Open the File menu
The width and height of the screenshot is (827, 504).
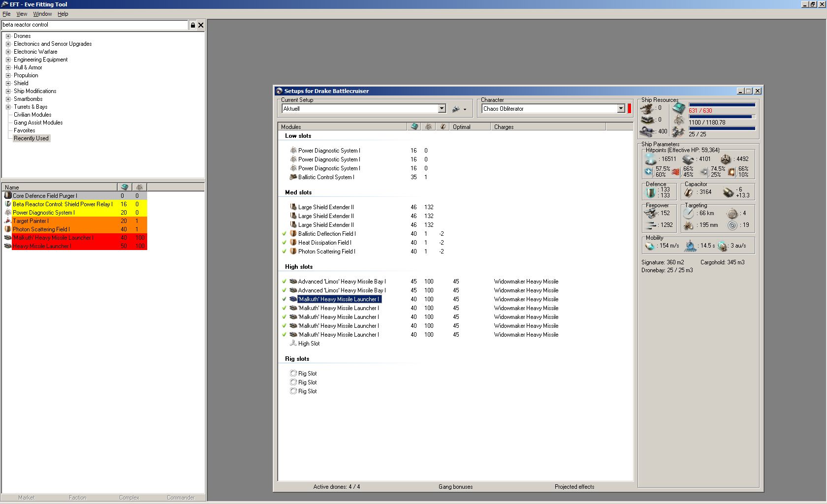[6, 14]
